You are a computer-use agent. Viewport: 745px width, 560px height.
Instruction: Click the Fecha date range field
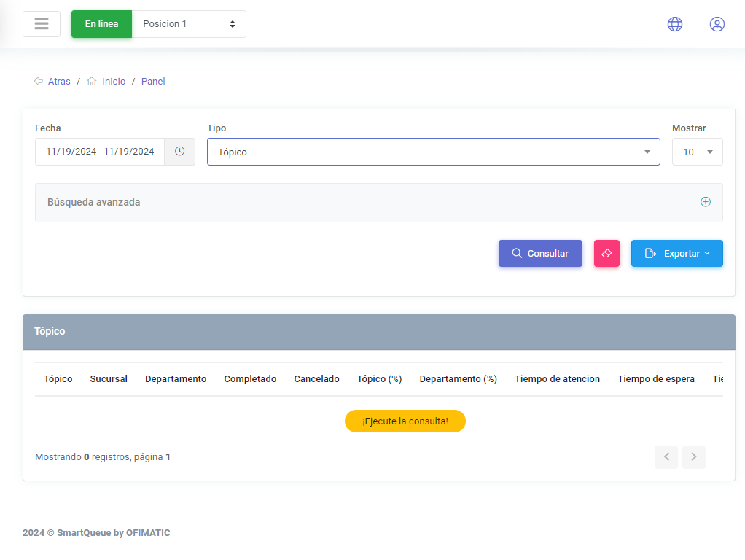[100, 152]
